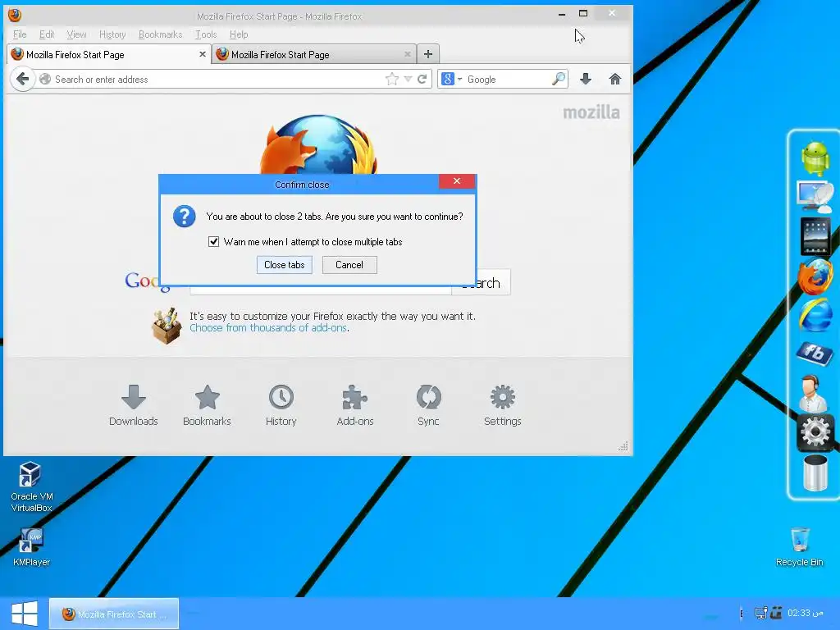Viewport: 840px width, 630px height.
Task: Click in the Google toolbar search field
Action: tap(507, 80)
